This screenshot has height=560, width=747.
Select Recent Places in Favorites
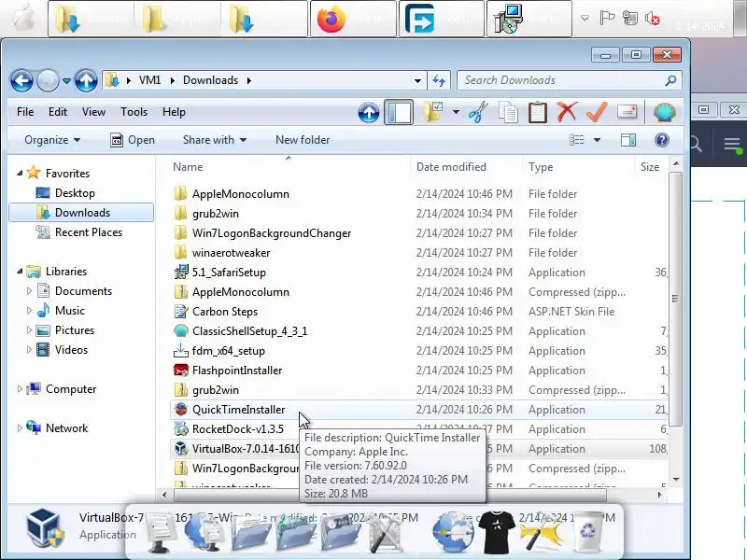89,232
